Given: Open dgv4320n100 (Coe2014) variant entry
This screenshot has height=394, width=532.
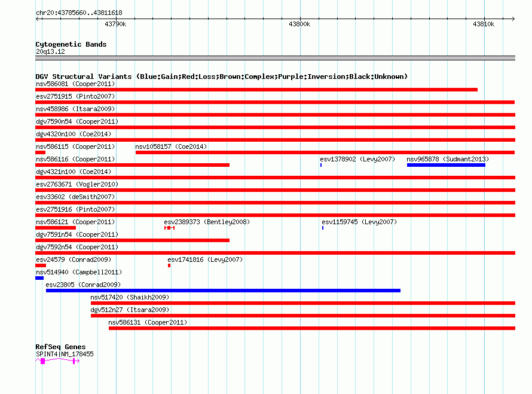Looking at the screenshot, I should (74, 134).
